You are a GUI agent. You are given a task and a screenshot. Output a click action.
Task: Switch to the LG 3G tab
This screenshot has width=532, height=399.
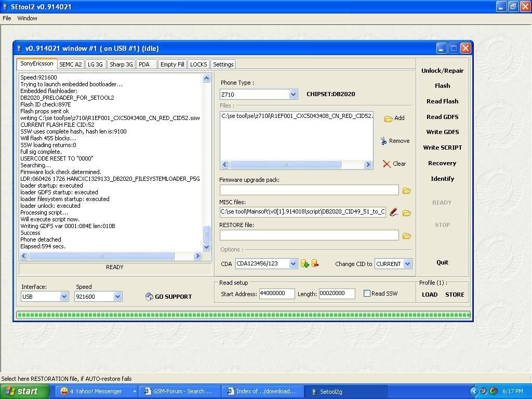(96, 64)
